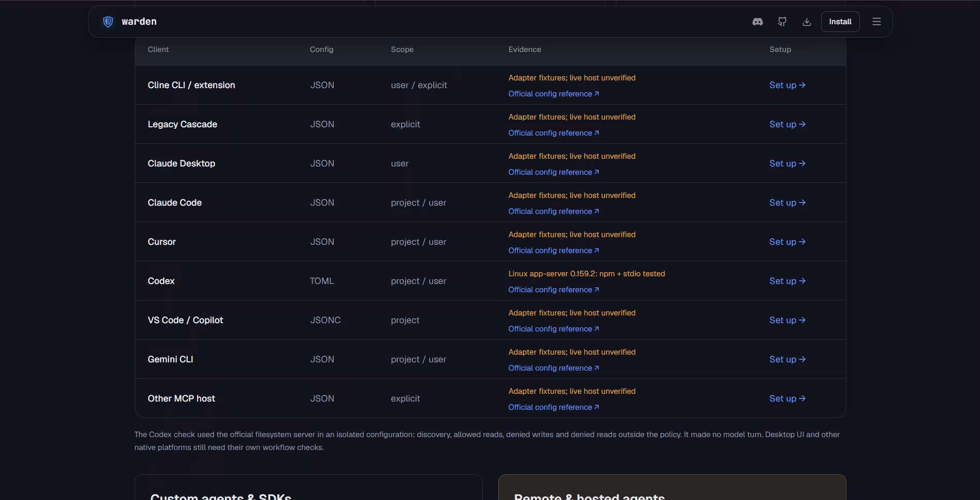Open Official config reference for Cline CLI
The image size is (980, 500).
pos(553,94)
